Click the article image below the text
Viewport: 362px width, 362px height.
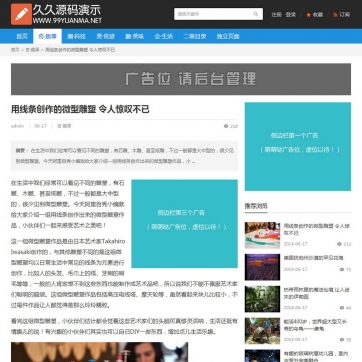(99, 352)
